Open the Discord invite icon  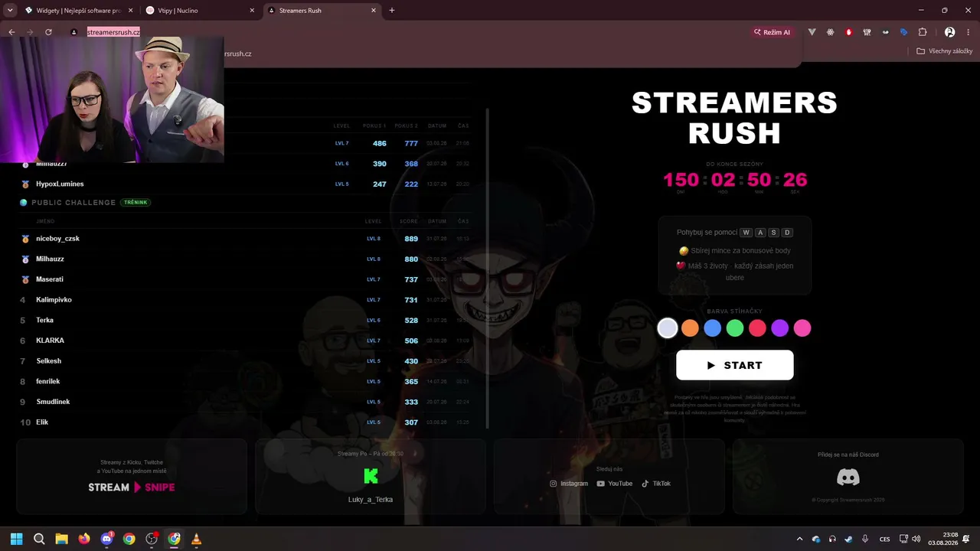coord(848,478)
